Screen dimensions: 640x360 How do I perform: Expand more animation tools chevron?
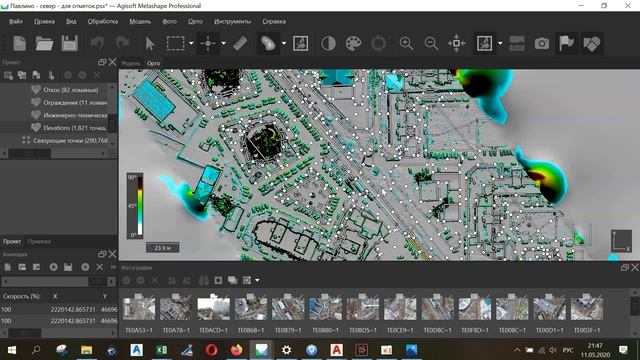[x=113, y=267]
